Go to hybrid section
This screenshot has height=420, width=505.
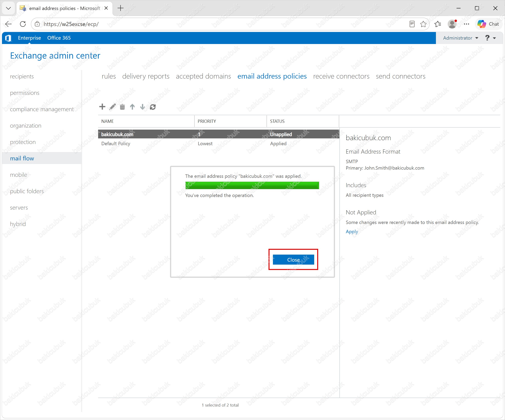18,224
